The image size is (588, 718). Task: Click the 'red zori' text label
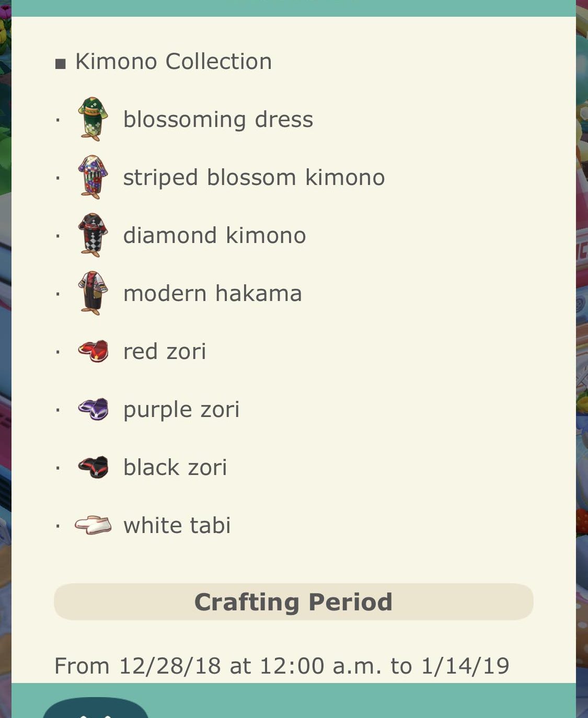pos(165,352)
